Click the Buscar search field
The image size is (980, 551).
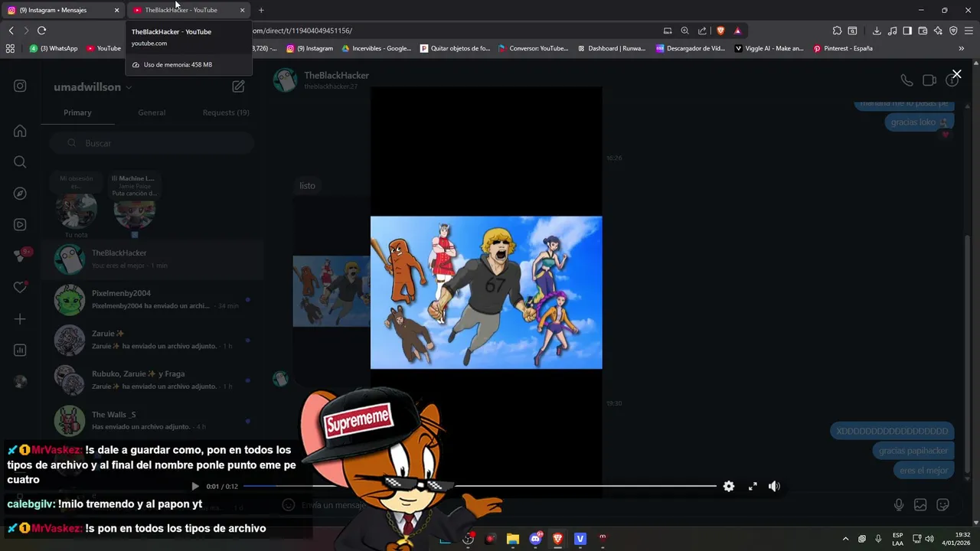pos(152,143)
